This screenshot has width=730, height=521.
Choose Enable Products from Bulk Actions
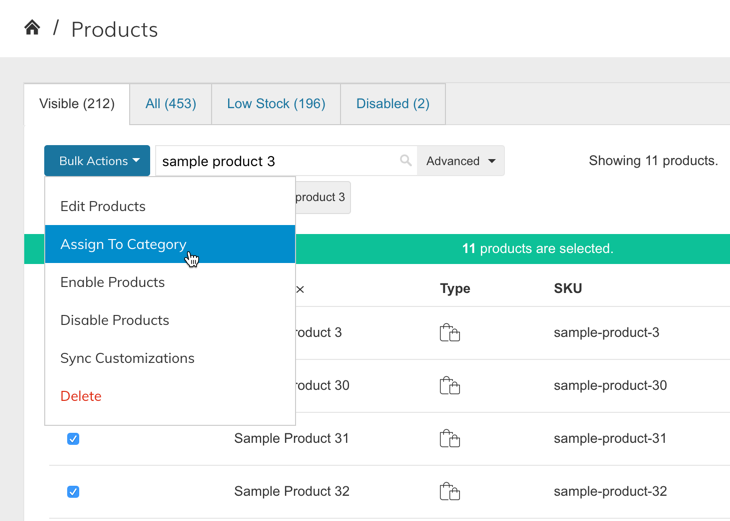112,283
